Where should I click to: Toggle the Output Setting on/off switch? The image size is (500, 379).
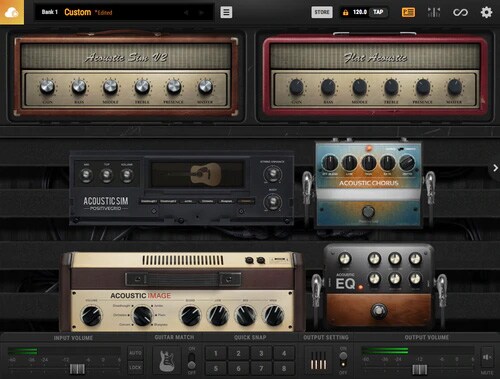[343, 360]
